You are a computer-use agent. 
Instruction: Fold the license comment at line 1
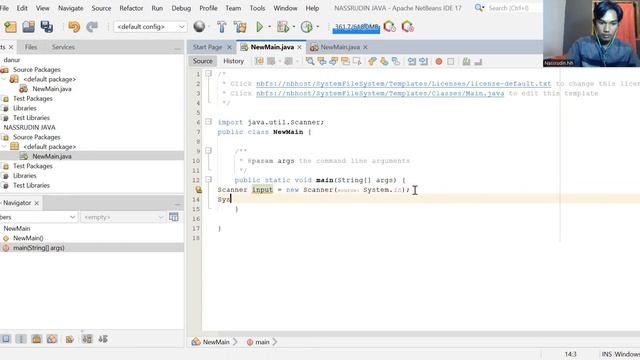pos(208,73)
